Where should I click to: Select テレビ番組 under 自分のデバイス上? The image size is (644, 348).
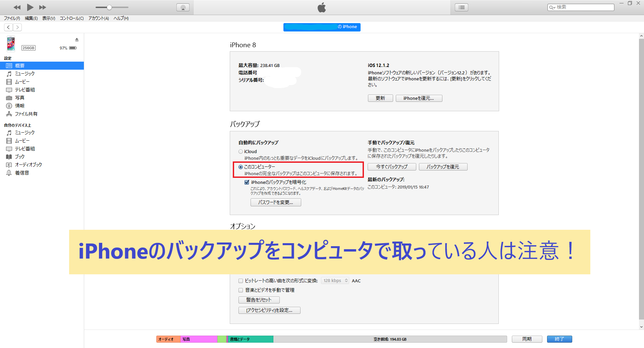tap(42, 149)
